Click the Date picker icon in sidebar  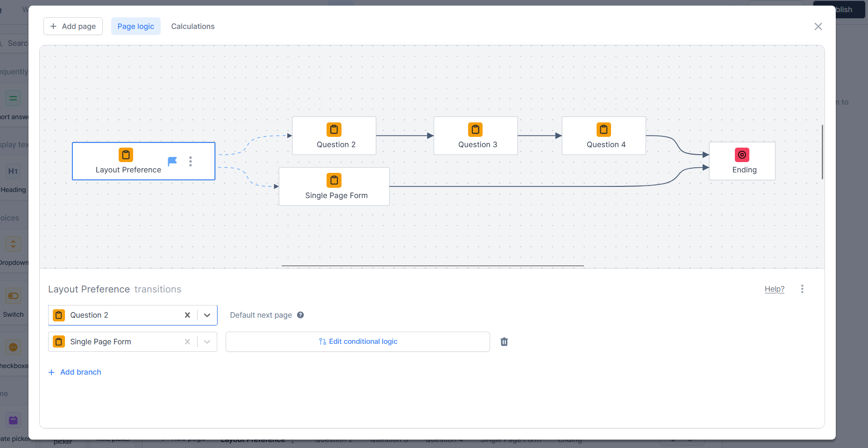click(13, 420)
